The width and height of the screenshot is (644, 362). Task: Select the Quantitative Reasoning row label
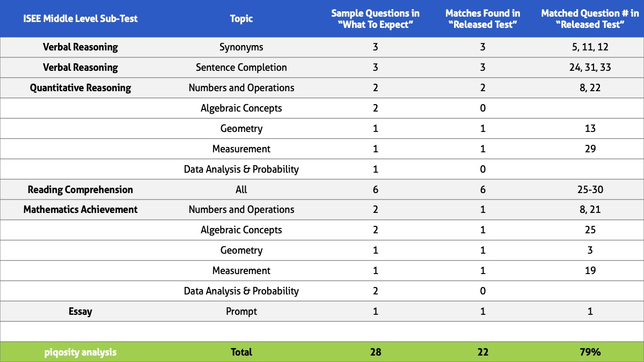click(x=80, y=88)
